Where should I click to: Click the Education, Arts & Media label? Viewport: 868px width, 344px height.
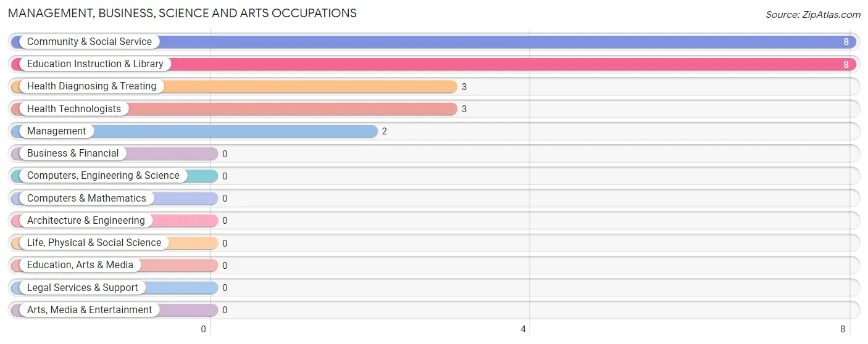(80, 265)
